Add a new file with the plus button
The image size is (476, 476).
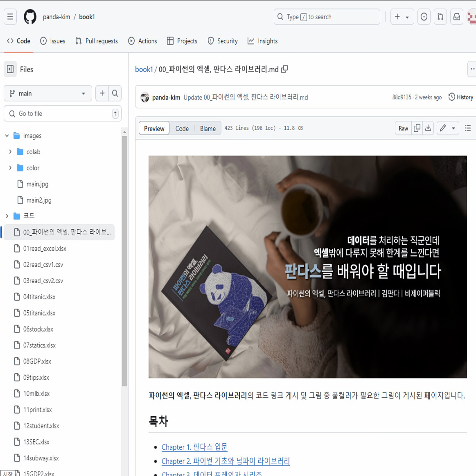[102, 93]
